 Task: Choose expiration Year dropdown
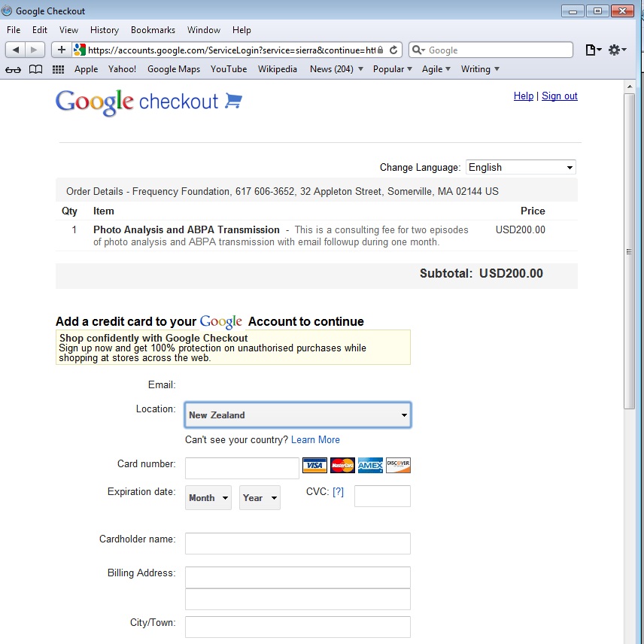point(260,497)
